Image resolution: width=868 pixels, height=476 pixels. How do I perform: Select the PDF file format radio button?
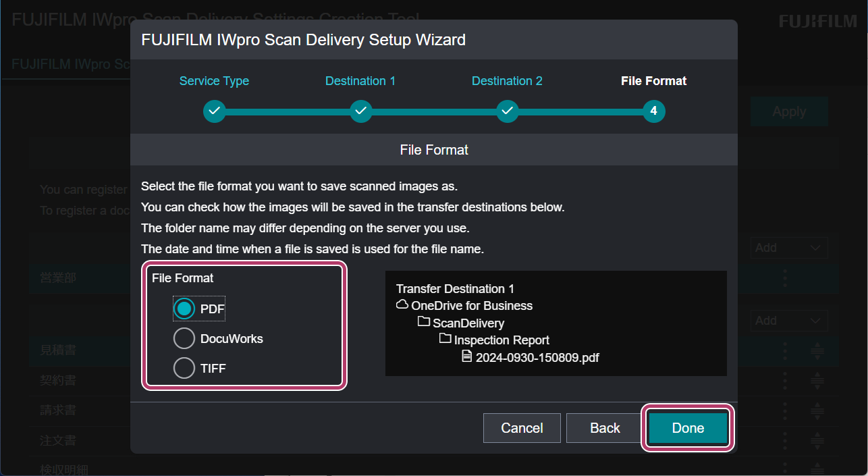[x=184, y=309]
